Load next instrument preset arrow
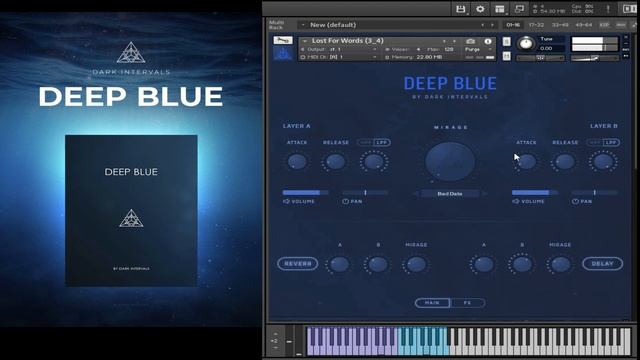The height and width of the screenshot is (360, 640). tap(454, 41)
